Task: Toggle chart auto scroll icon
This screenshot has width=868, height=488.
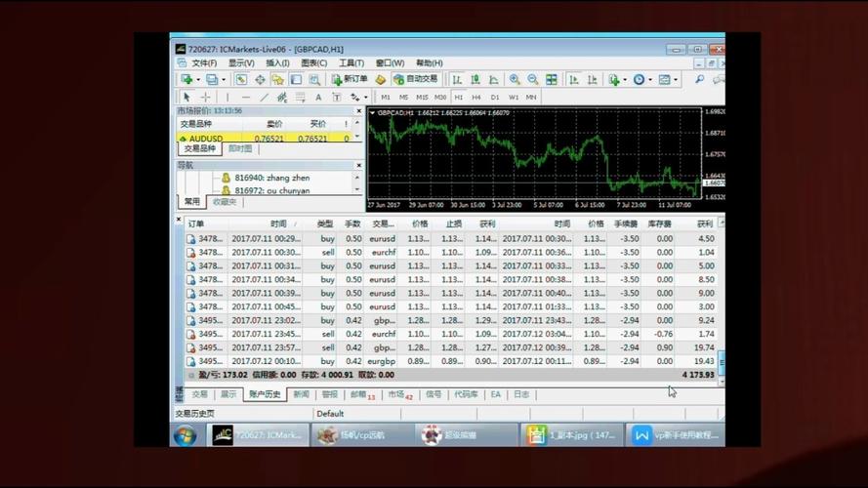Action: pos(574,80)
